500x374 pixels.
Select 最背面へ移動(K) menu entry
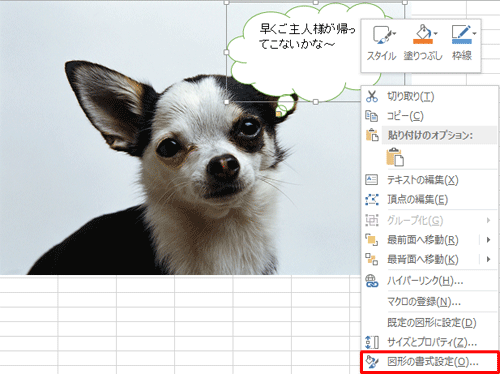coord(423,259)
